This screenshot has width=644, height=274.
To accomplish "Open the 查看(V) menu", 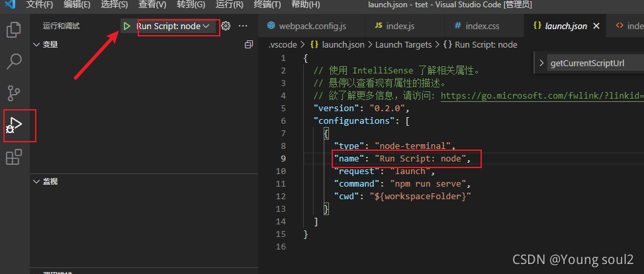I will (152, 5).
